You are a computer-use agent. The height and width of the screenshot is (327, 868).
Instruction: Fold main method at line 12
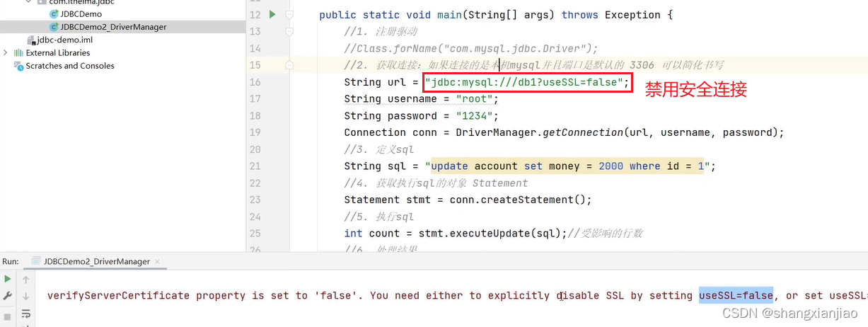coord(289,14)
